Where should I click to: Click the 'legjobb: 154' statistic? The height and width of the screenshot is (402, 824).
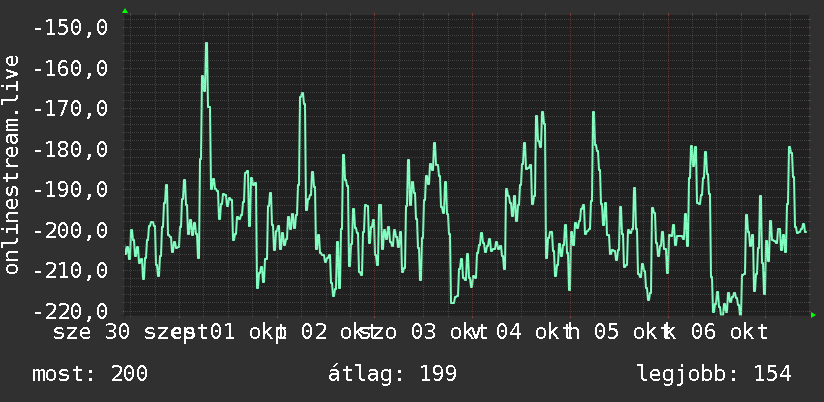tap(715, 374)
